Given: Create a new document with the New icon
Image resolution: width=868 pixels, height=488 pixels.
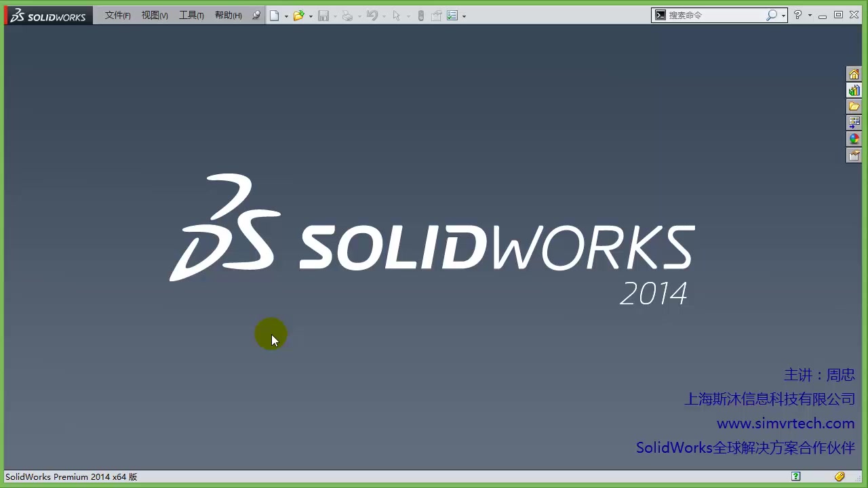Looking at the screenshot, I should (x=275, y=16).
